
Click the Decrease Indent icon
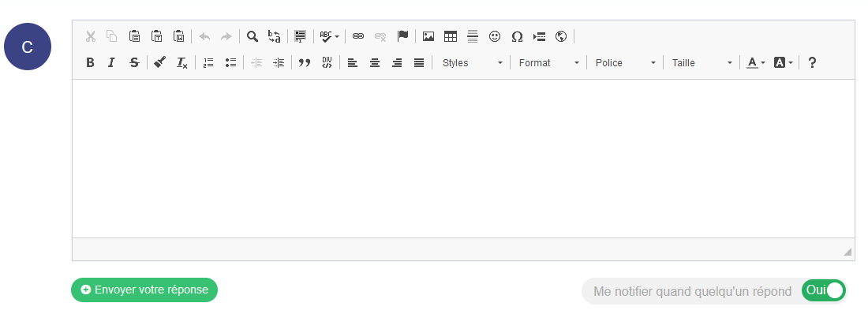click(x=256, y=62)
